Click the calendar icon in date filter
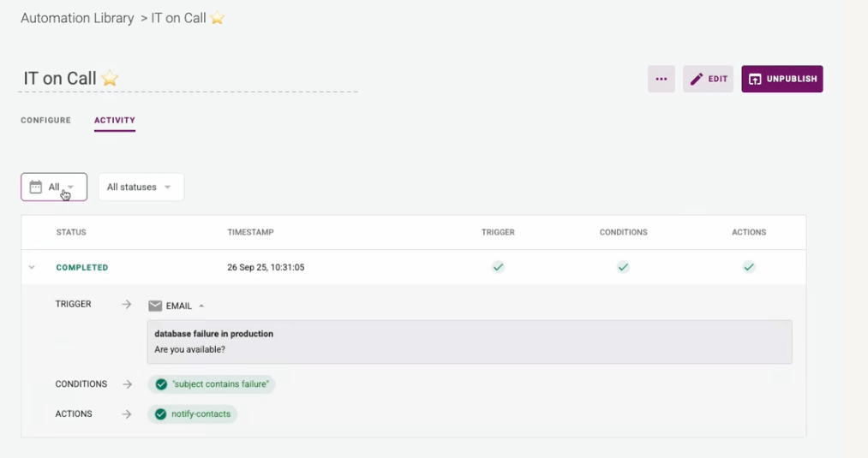868x458 pixels. [36, 187]
